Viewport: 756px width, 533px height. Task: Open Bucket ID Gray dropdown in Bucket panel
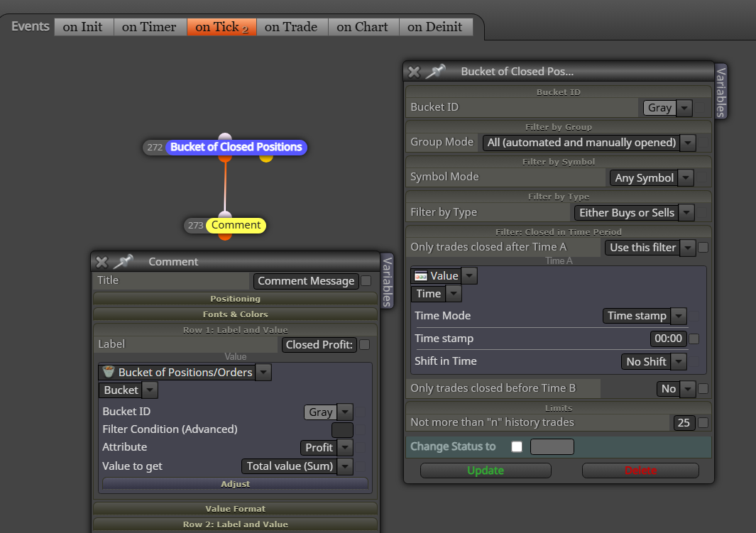(x=684, y=108)
